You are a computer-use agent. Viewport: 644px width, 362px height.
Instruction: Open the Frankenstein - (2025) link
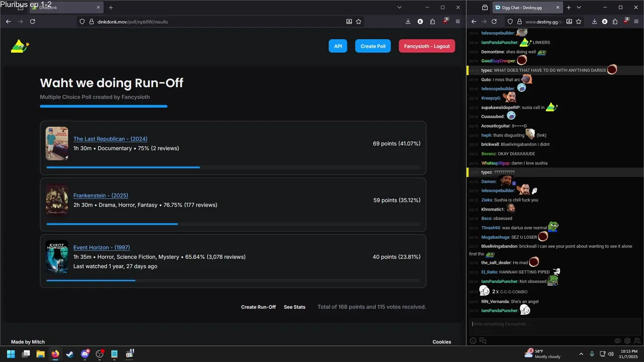101,195
